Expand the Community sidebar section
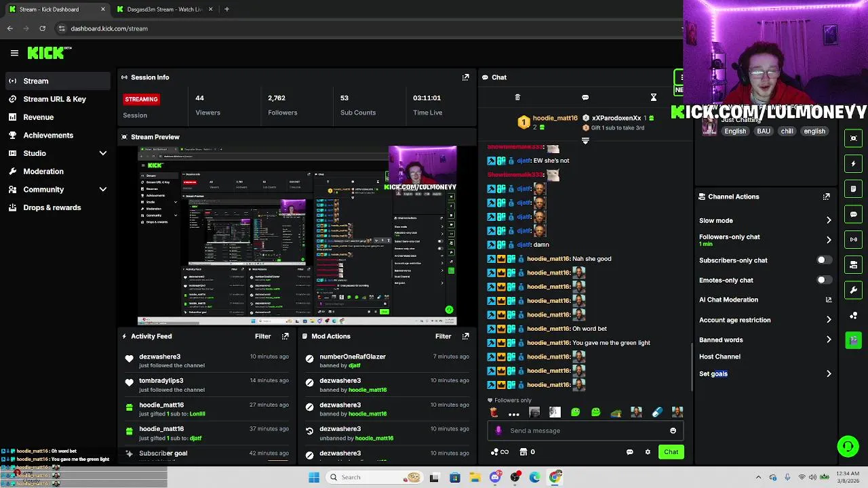Image resolution: width=868 pixels, height=488 pixels. tap(103, 190)
